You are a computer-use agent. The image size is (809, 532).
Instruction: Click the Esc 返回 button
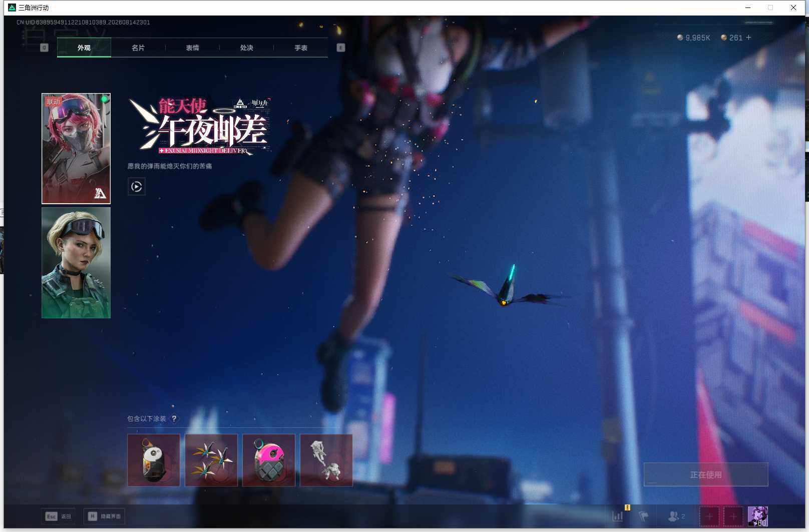click(59, 516)
